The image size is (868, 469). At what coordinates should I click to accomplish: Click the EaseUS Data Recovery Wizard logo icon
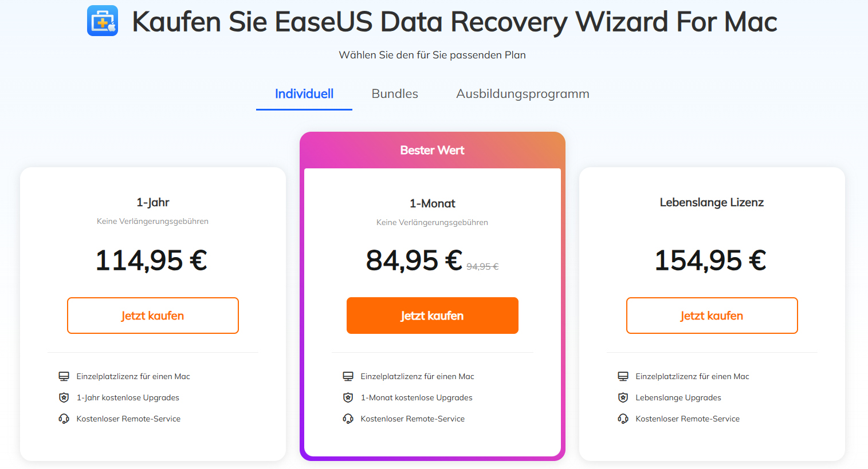point(102,20)
